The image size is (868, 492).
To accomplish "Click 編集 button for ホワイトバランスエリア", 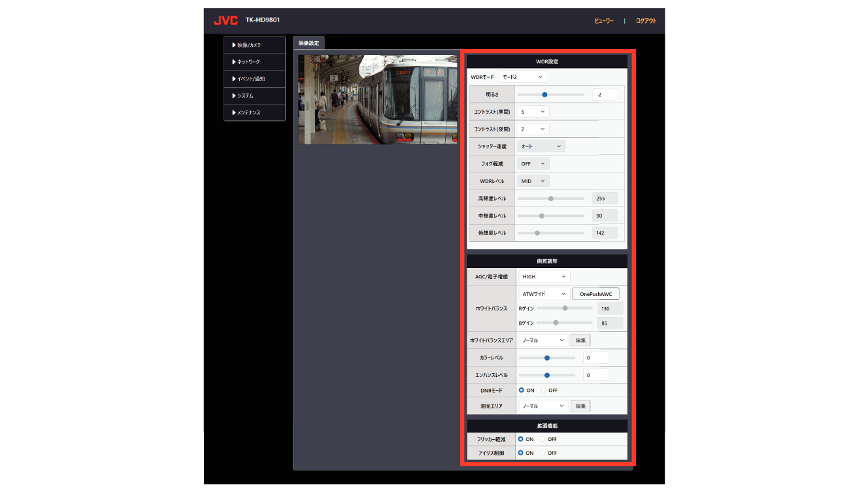I will pos(580,340).
